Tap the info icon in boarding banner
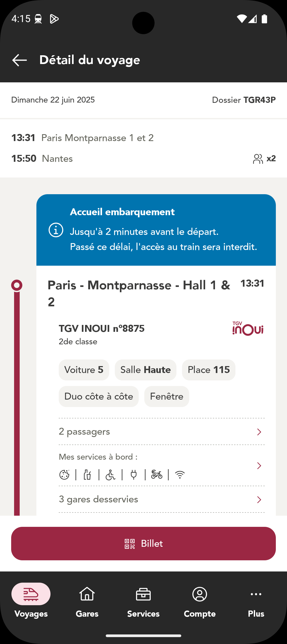This screenshot has width=287, height=644. coord(56,230)
